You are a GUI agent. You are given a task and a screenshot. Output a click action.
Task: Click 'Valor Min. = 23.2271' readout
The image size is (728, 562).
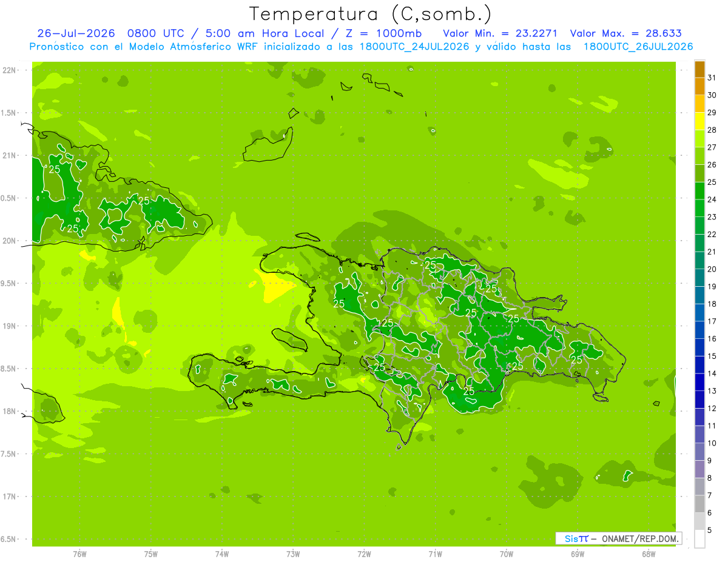[500, 33]
